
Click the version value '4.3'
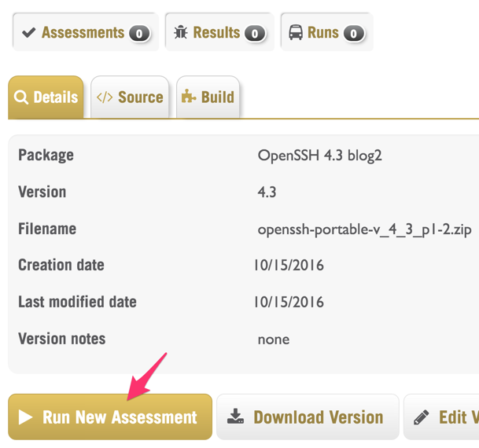267,193
